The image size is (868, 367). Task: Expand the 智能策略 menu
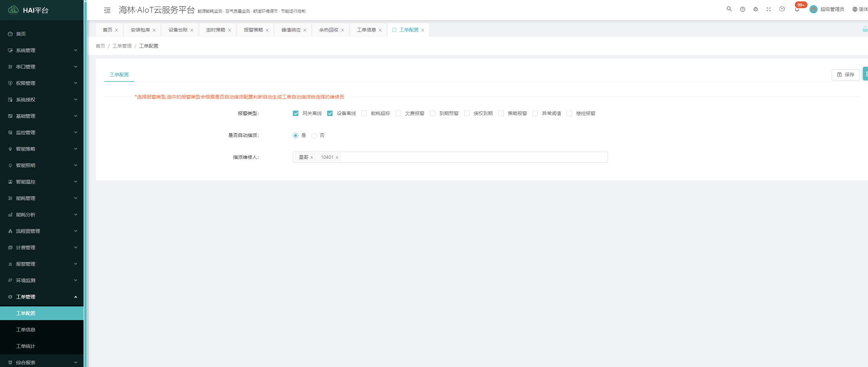42,149
